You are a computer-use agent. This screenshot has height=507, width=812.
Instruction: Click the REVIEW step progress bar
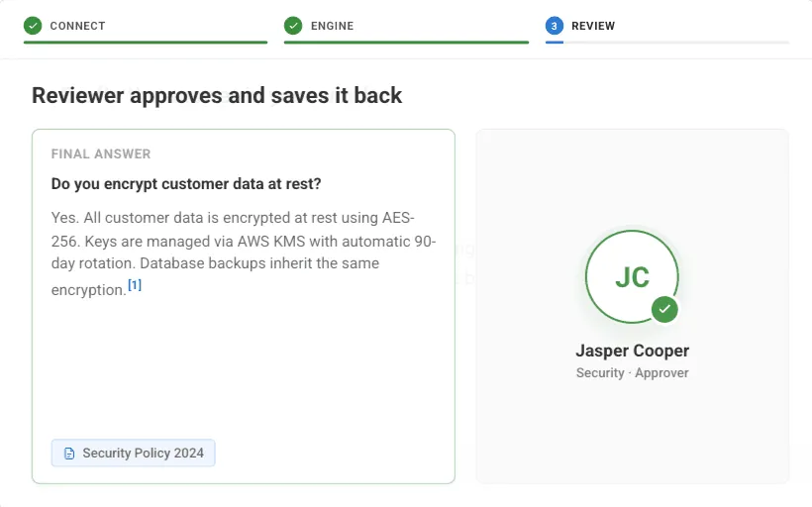(x=667, y=43)
